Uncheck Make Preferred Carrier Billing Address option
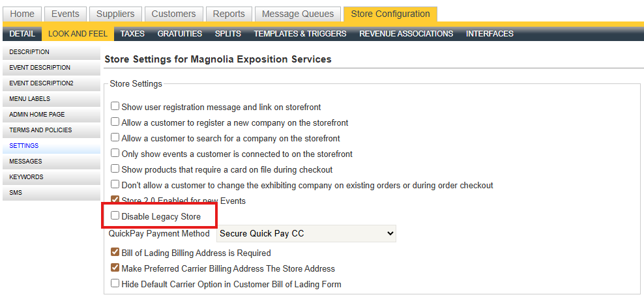Viewport: 644px width, 299px height. 115,268
